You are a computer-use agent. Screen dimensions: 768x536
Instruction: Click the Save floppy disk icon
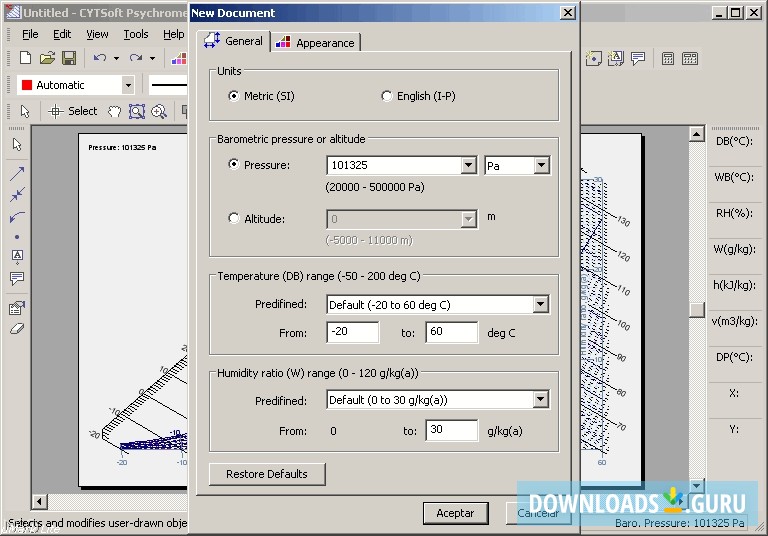point(69,58)
